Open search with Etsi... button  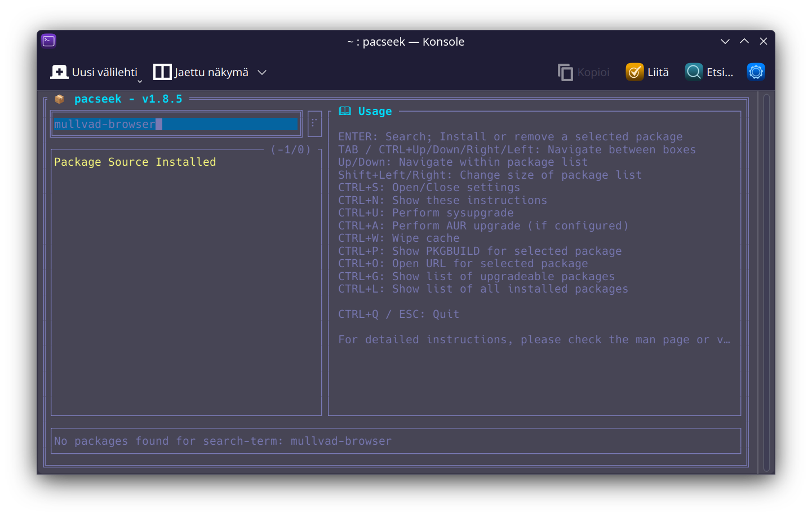click(709, 72)
